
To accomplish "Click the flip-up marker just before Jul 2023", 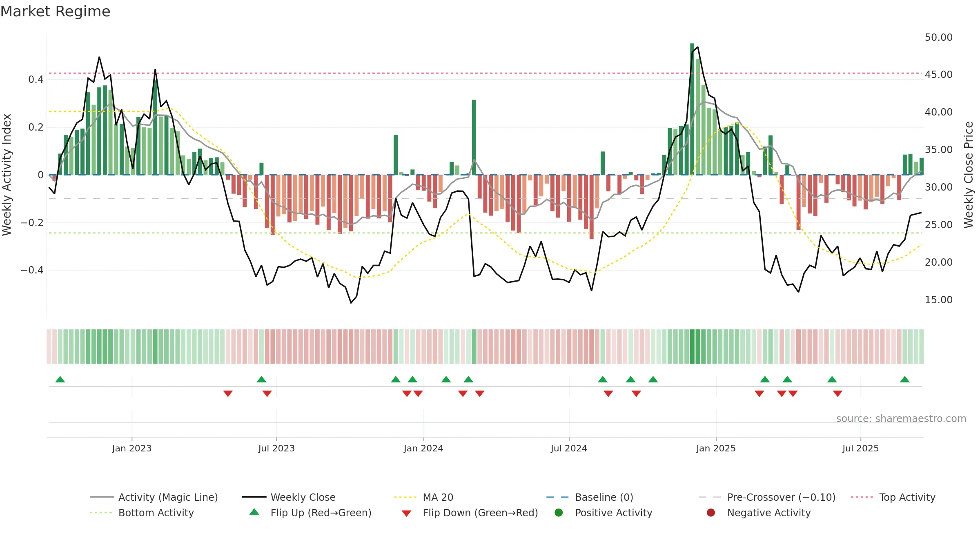I will click(x=261, y=379).
